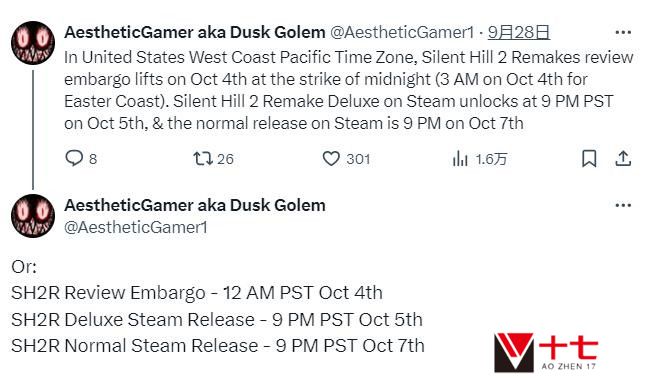Viewport: 647px width, 378px height.
Task: Bookmark the first tweet
Action: click(x=589, y=158)
